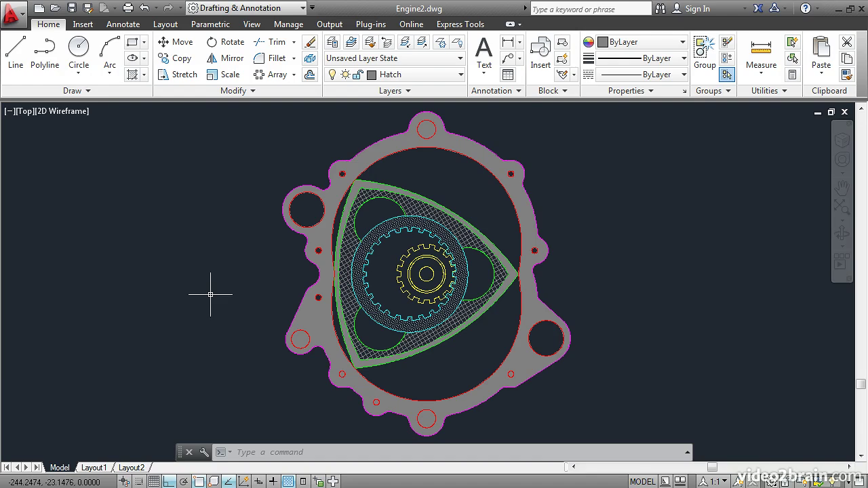The image size is (868, 488).
Task: Click the Offset icon in Modify panel
Action: click(310, 75)
